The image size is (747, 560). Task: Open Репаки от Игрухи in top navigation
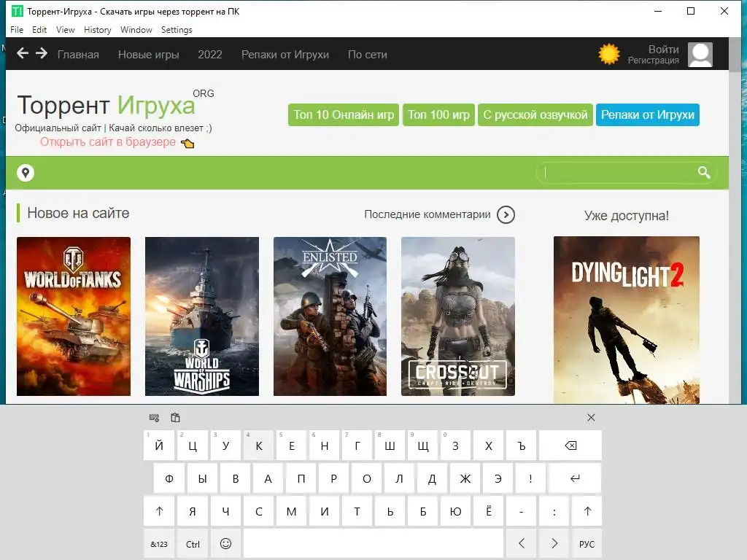click(x=285, y=54)
